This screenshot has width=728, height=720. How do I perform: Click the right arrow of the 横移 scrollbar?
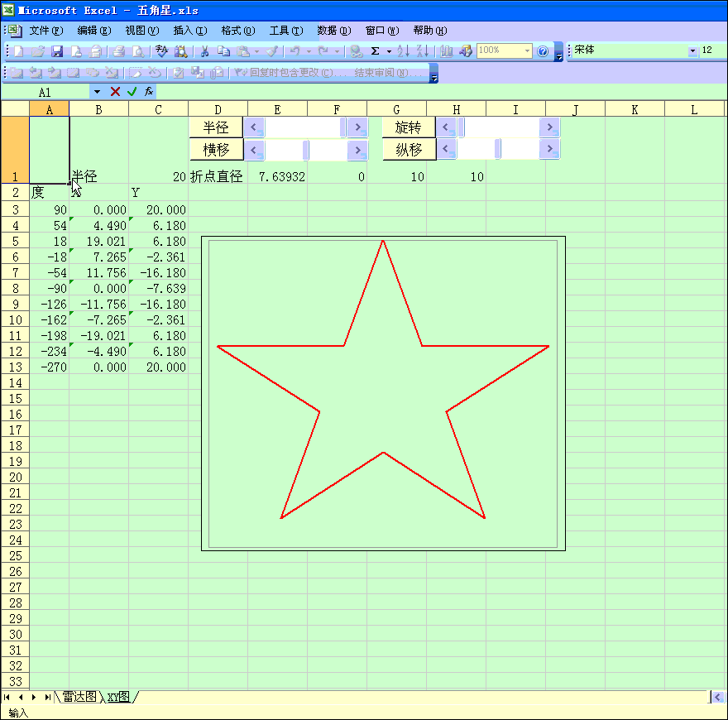click(x=357, y=150)
